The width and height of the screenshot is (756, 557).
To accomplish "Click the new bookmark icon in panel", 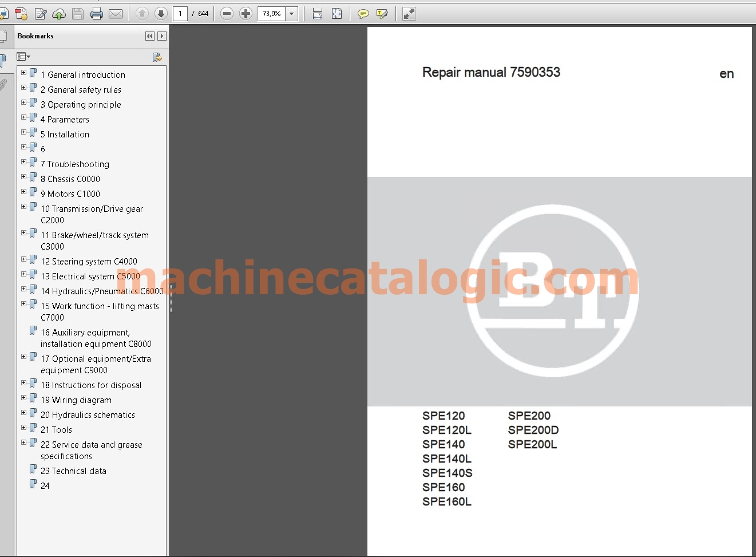I will [157, 57].
